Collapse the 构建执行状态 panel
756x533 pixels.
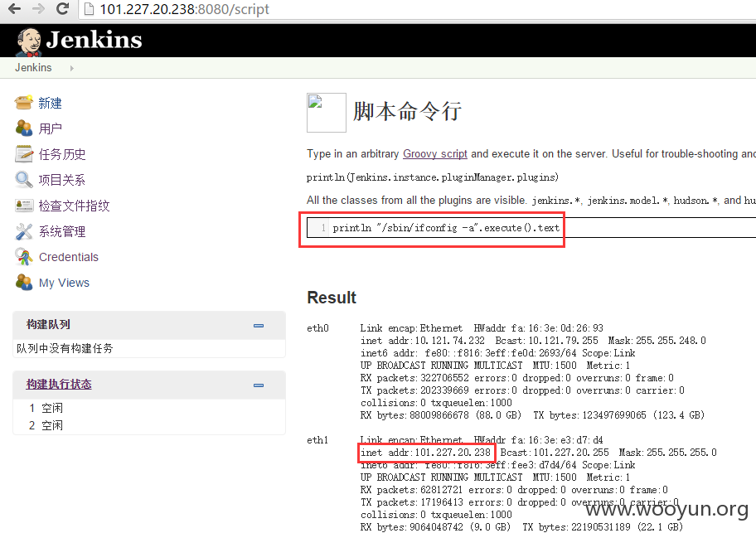pyautogui.click(x=259, y=385)
